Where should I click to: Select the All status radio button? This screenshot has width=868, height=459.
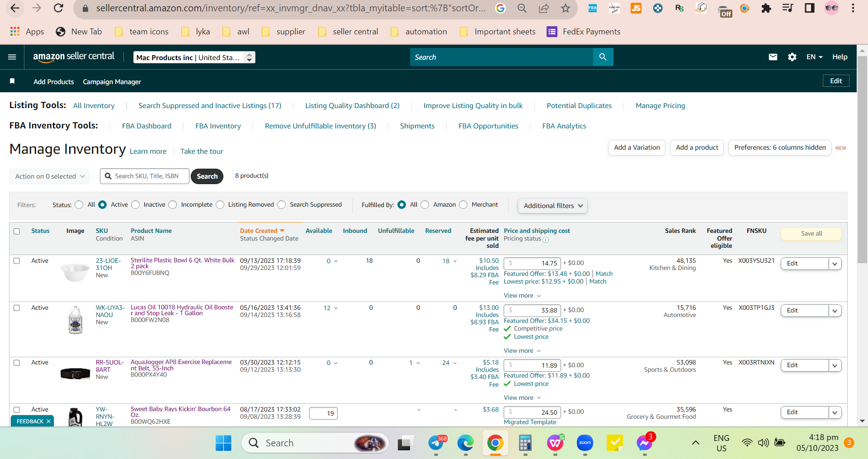[x=79, y=205]
